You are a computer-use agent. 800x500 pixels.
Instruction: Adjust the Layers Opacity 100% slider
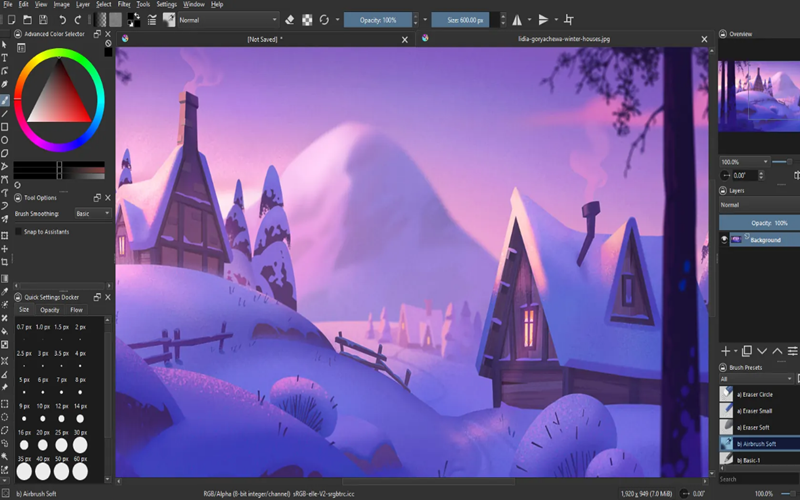click(760, 223)
